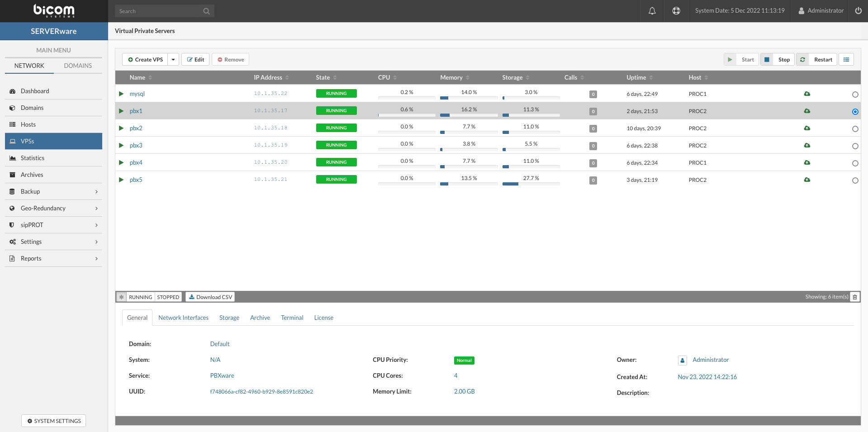This screenshot has height=432, width=868.
Task: Switch to the Network Interfaces tab
Action: [183, 318]
